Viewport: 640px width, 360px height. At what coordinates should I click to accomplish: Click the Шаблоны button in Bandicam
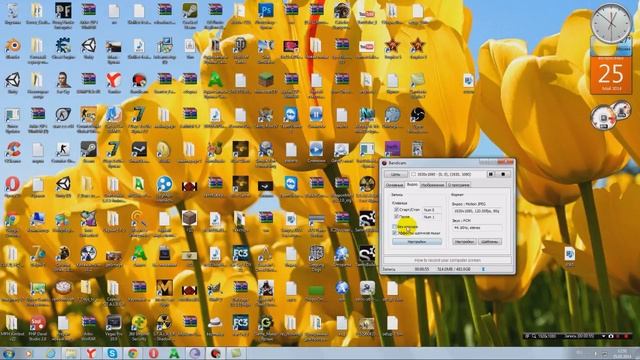coord(489,242)
